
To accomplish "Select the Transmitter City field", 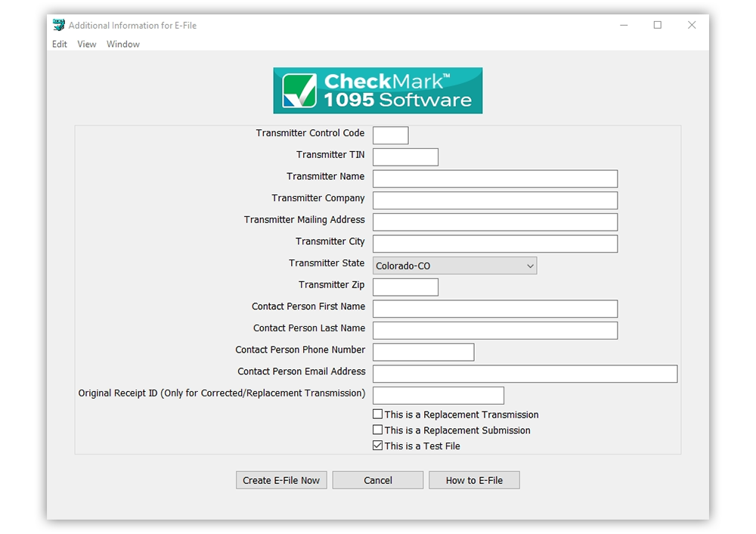I will (x=495, y=244).
